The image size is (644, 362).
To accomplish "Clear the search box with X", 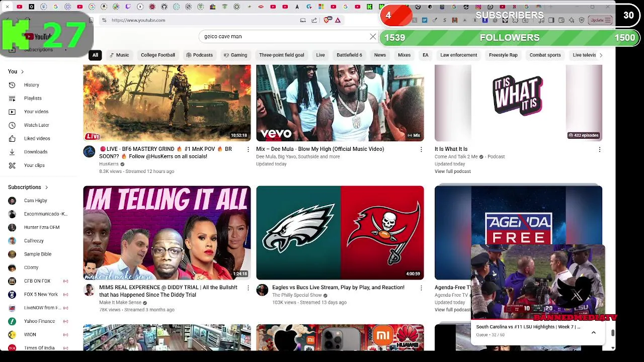I will (x=373, y=37).
